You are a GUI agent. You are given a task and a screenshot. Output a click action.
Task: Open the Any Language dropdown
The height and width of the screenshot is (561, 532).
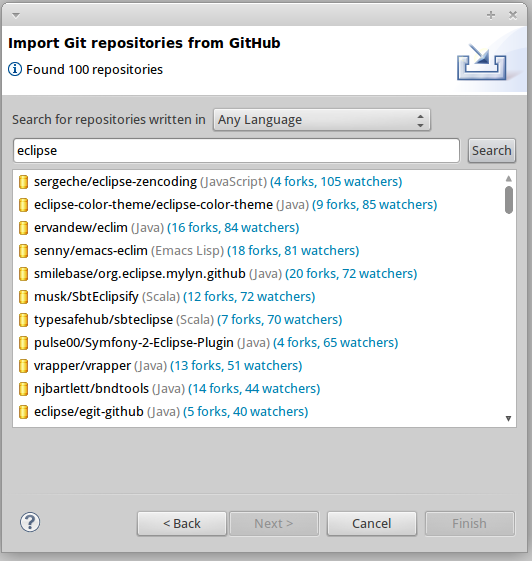click(x=322, y=119)
